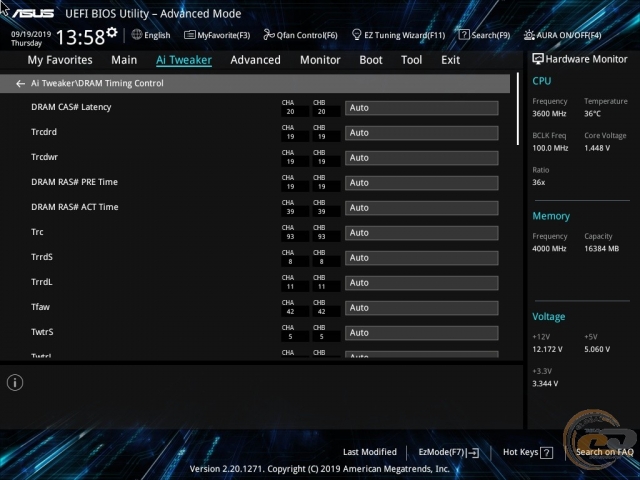
Task: Open the Boot tab
Action: coord(371,60)
